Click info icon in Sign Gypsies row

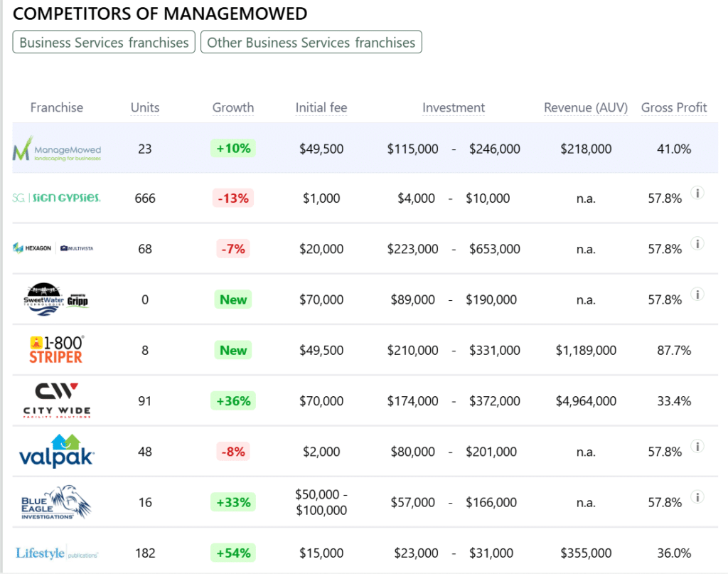click(x=697, y=193)
